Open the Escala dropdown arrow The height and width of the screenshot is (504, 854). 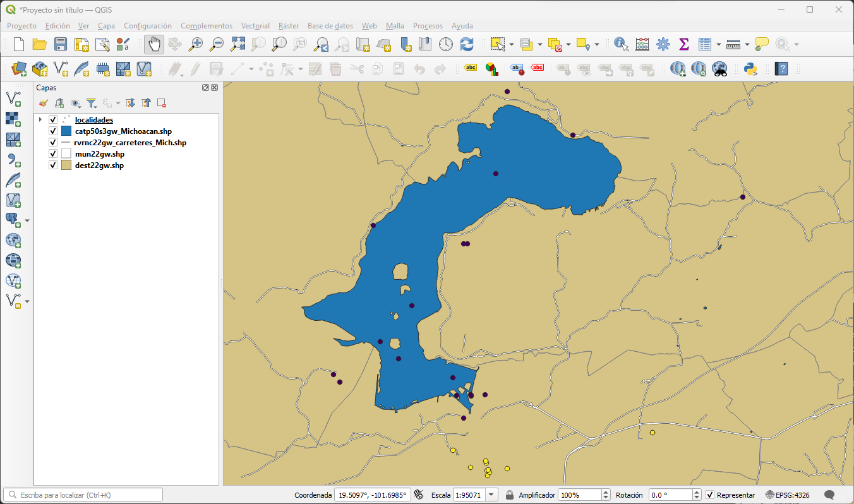[491, 495]
